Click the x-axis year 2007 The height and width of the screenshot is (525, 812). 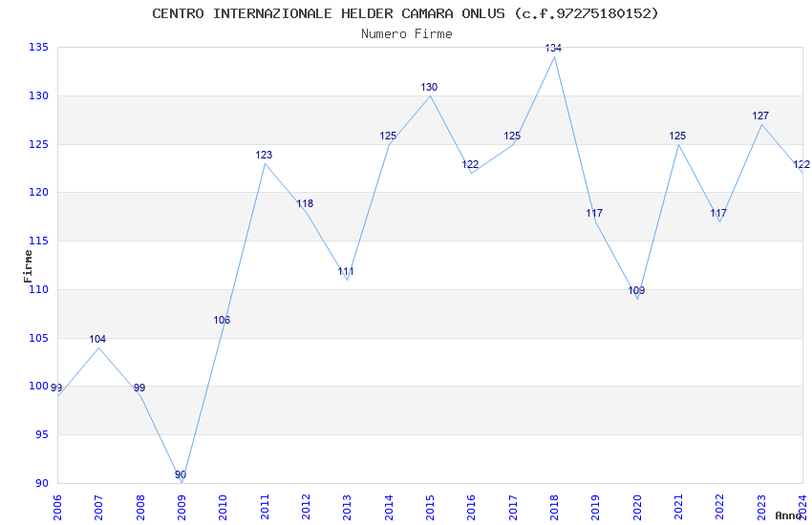tap(98, 508)
